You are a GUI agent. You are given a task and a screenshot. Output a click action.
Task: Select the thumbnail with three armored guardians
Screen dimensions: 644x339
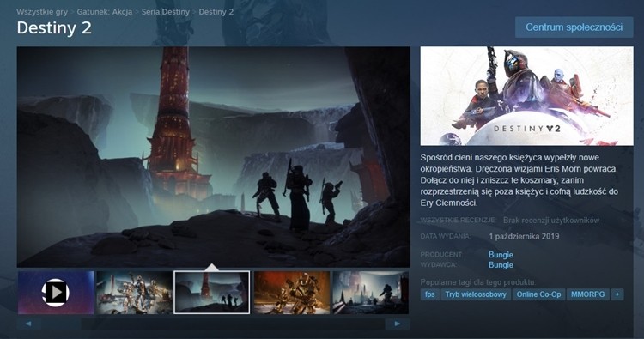(134, 293)
